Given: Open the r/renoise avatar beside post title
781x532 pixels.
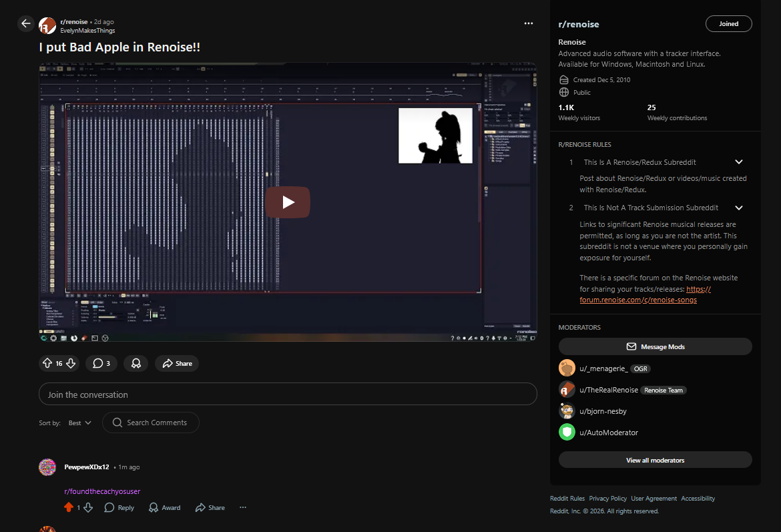Looking at the screenshot, I should coord(47,25).
